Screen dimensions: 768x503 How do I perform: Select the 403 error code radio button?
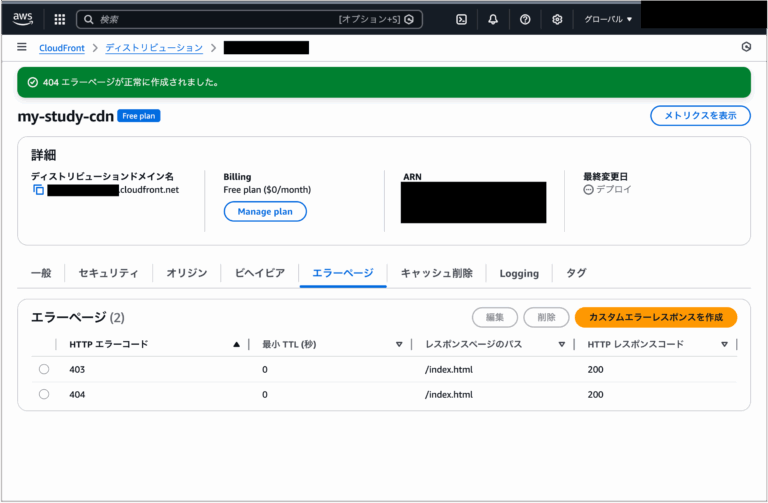click(x=44, y=369)
